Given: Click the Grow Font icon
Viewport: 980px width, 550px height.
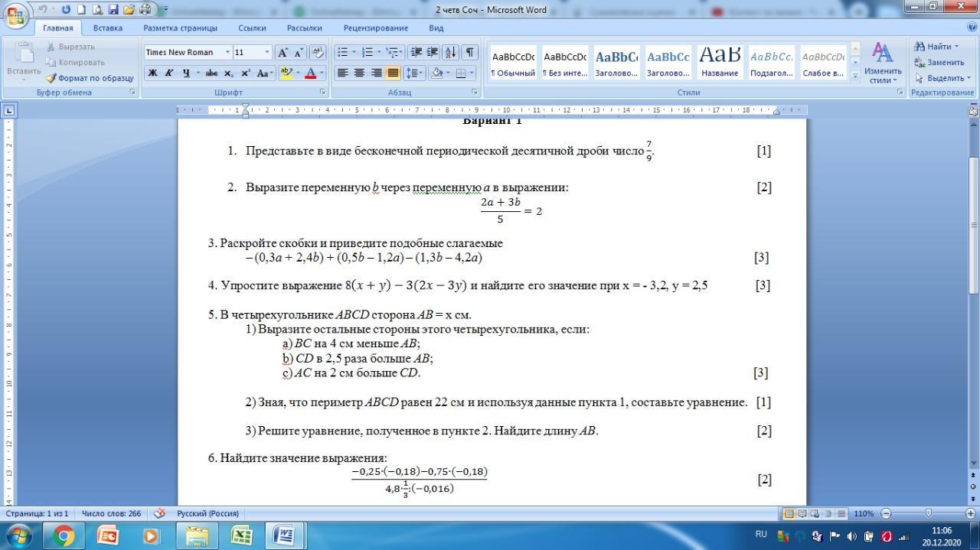Looking at the screenshot, I should [x=283, y=52].
